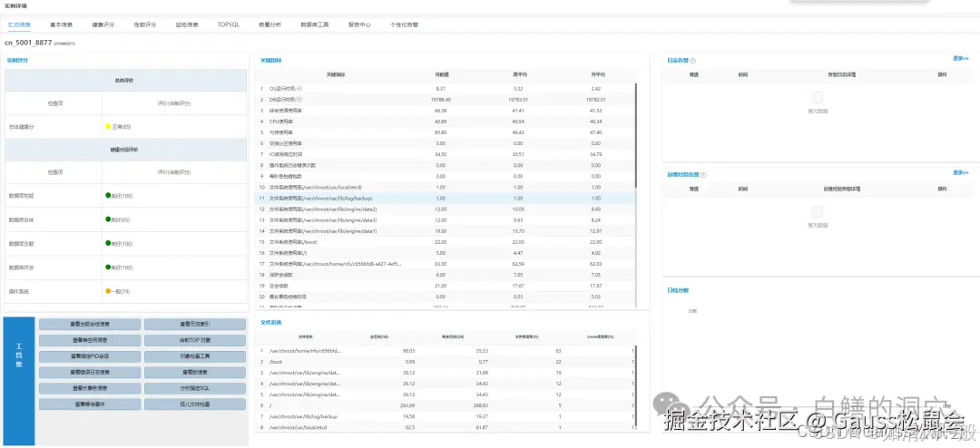The height and width of the screenshot is (448, 980).
Task: Click the green status dot in 数据库性能 row
Action: (x=108, y=196)
